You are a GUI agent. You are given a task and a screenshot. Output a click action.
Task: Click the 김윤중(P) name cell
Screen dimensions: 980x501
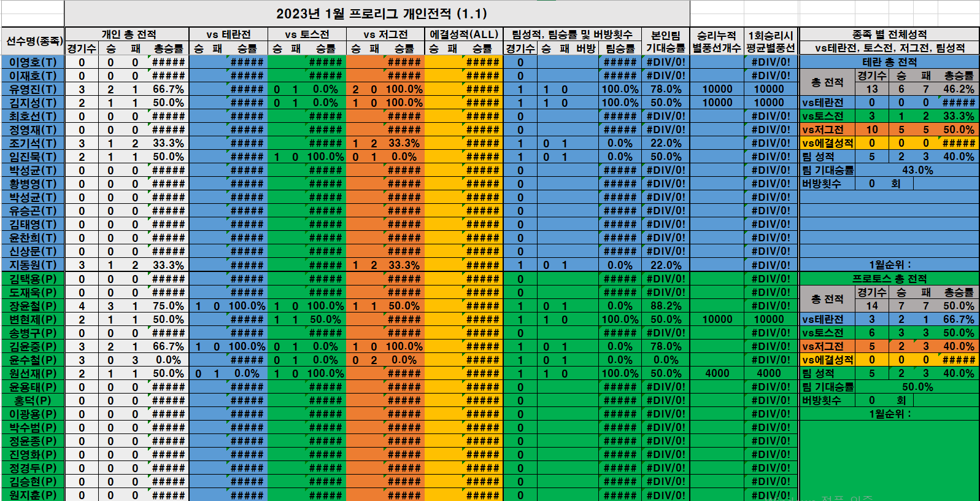pyautogui.click(x=33, y=346)
